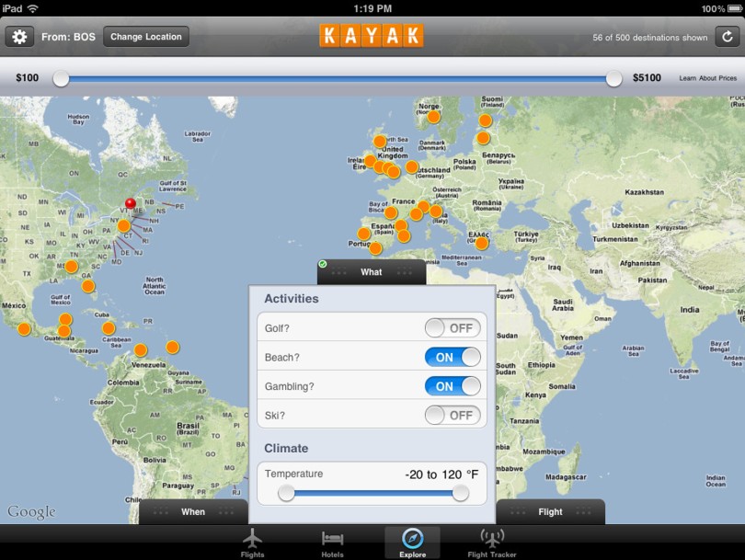The image size is (745, 560).
Task: Select the red Boston origin pin
Action: click(x=131, y=204)
